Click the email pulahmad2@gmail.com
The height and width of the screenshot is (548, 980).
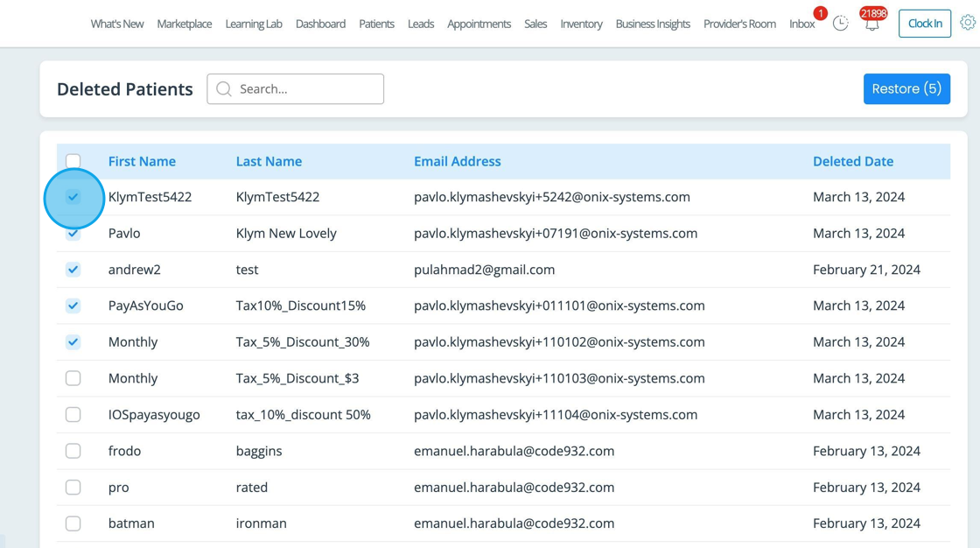coord(485,270)
